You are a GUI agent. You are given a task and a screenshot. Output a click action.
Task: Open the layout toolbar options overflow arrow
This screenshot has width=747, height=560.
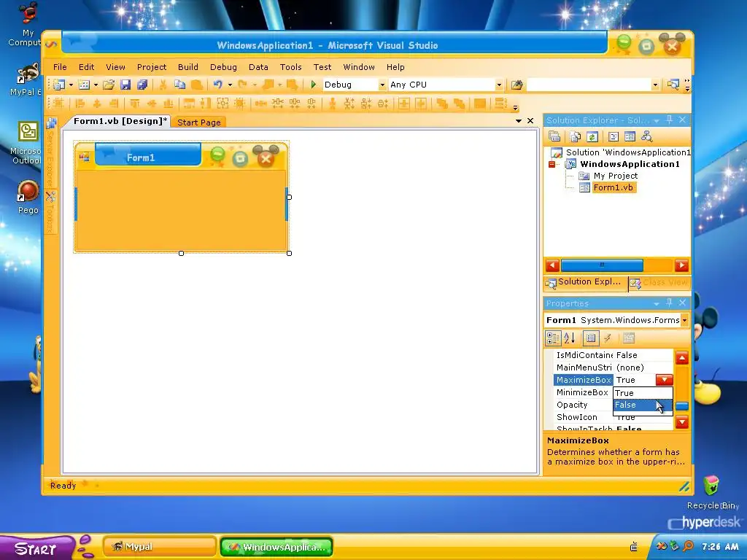click(x=515, y=108)
